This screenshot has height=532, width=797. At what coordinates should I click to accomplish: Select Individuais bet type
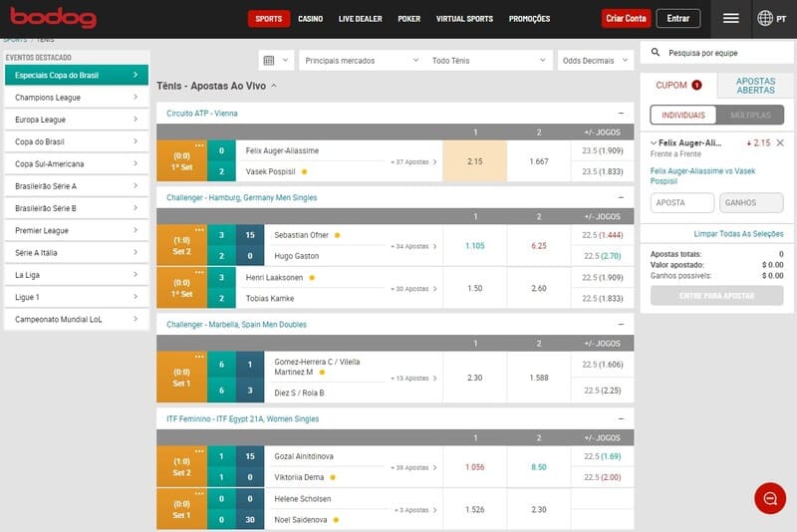pyautogui.click(x=683, y=116)
